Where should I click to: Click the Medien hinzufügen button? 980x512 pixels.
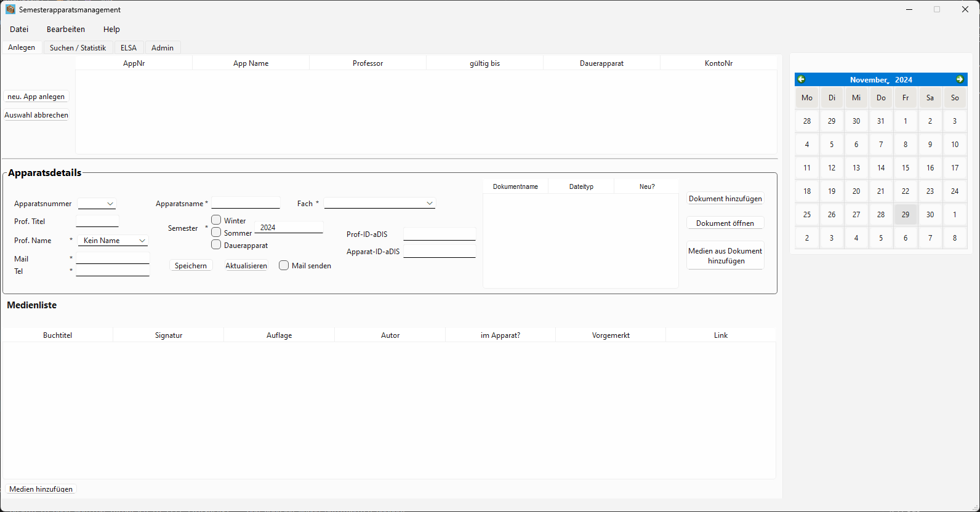click(41, 489)
